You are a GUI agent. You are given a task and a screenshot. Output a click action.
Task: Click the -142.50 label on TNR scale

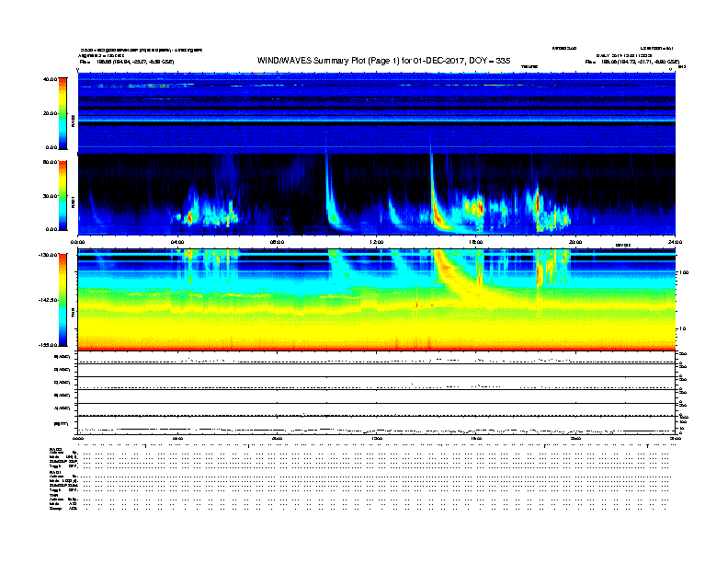(x=49, y=300)
